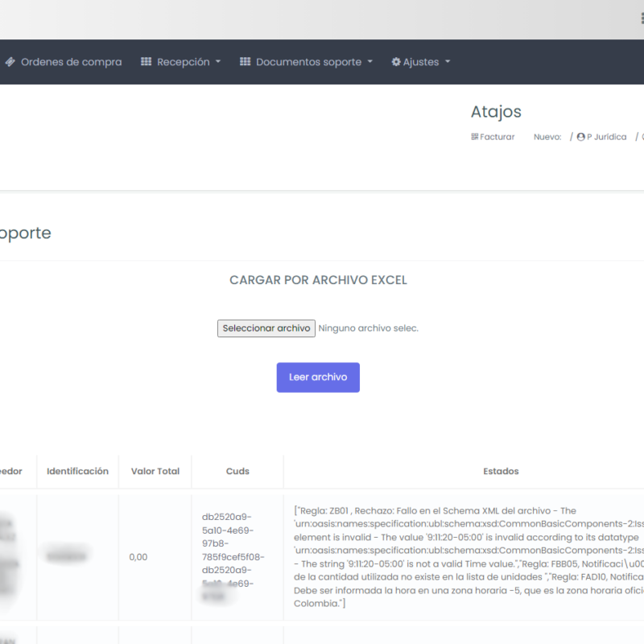Click the Valor Total column header
Viewport: 644px width, 644px height.
click(155, 471)
